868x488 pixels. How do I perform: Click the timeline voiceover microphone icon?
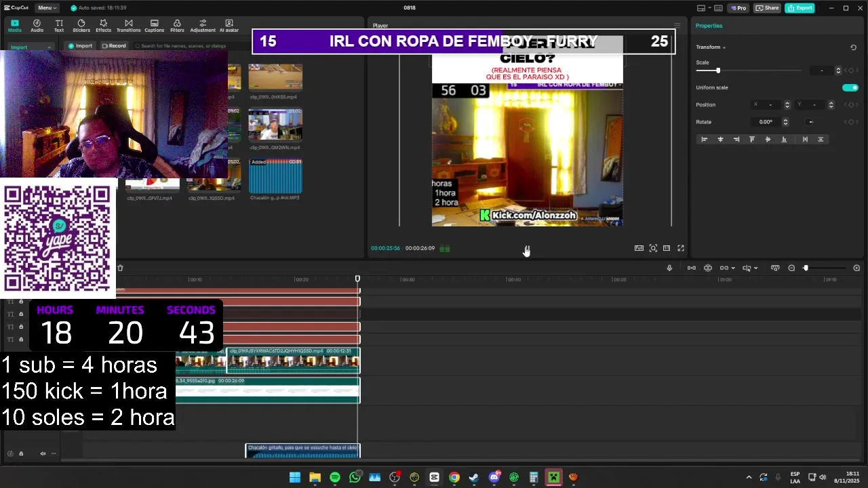pyautogui.click(x=669, y=268)
